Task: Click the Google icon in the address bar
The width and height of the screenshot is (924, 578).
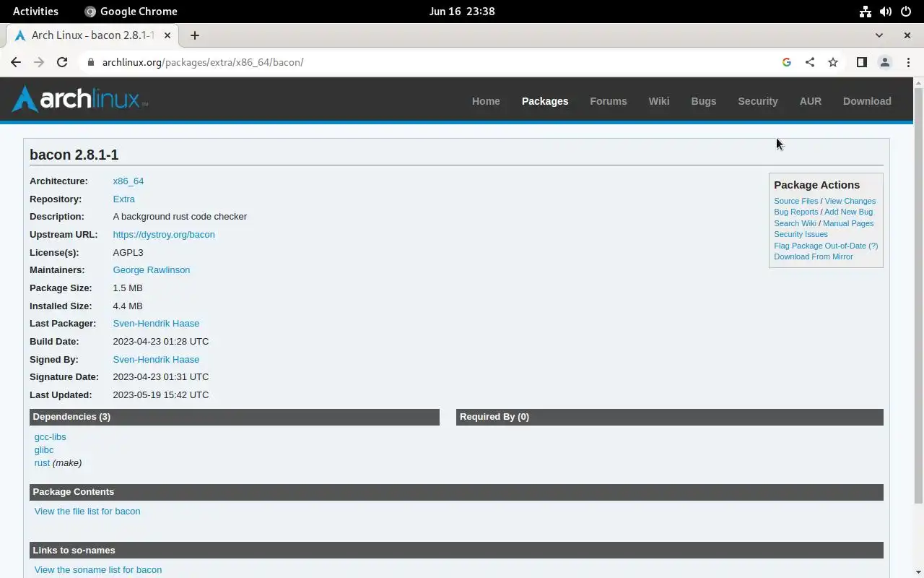Action: tap(787, 62)
